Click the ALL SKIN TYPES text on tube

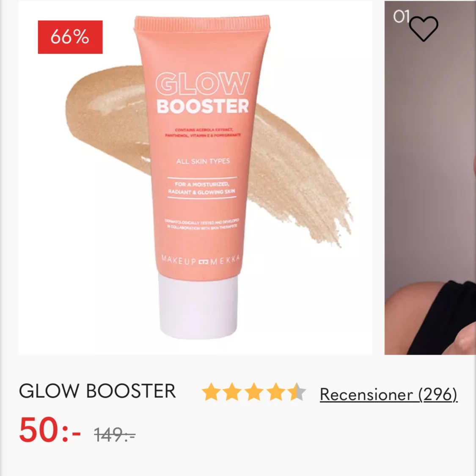click(203, 161)
